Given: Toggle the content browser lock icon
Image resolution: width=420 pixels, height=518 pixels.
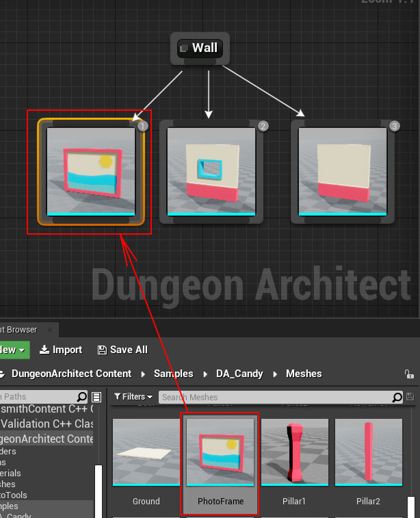Looking at the screenshot, I should (x=409, y=374).
